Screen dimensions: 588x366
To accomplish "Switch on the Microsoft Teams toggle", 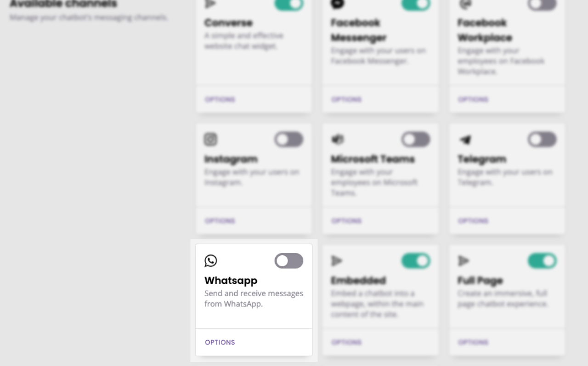I will pyautogui.click(x=416, y=139).
